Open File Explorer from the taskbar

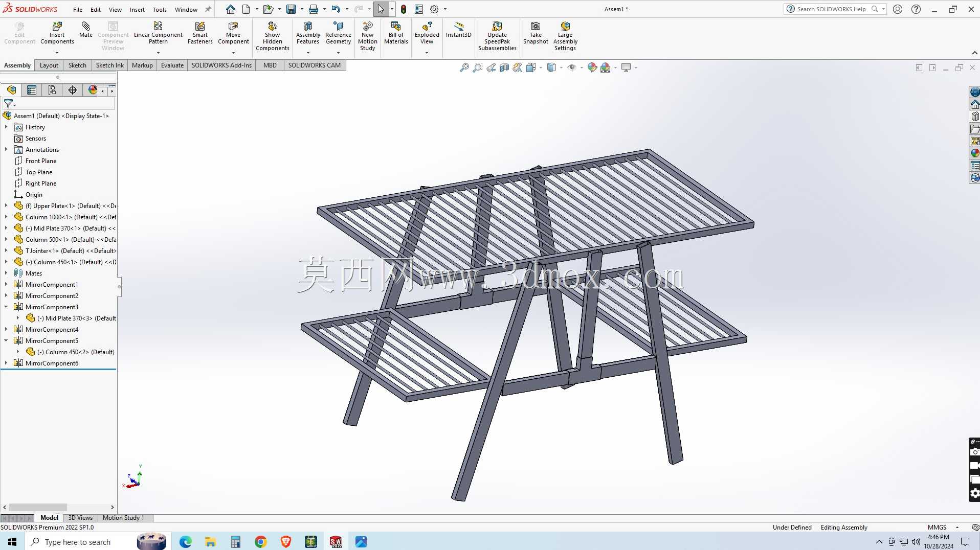pos(210,542)
